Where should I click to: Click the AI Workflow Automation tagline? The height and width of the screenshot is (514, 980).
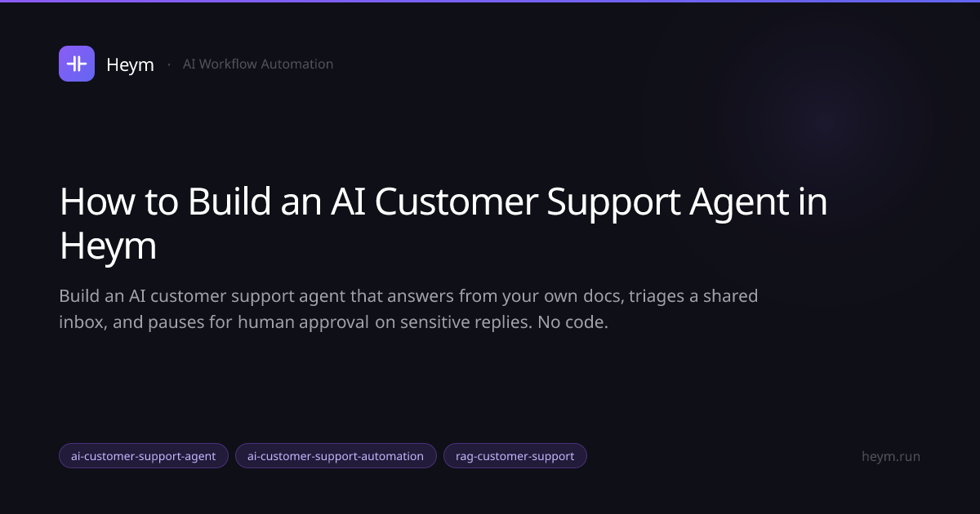pyautogui.click(x=258, y=64)
